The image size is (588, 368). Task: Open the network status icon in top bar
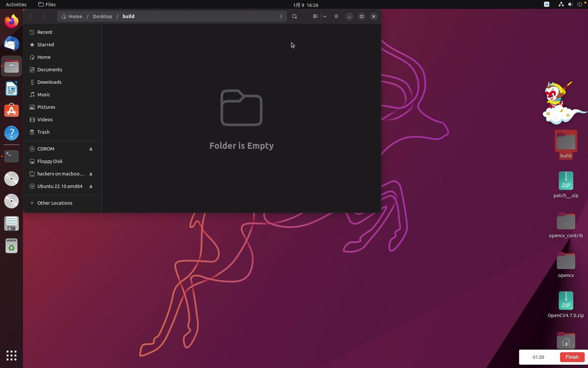pos(560,4)
